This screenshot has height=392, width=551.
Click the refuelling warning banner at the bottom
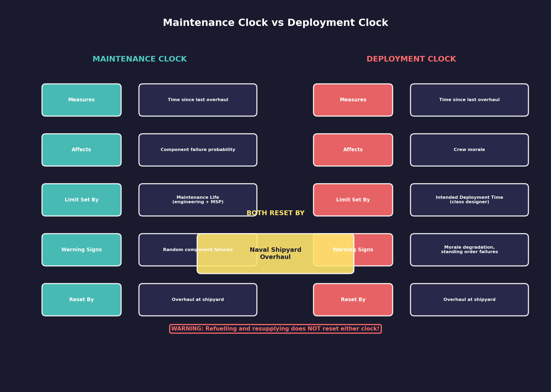pos(275,329)
